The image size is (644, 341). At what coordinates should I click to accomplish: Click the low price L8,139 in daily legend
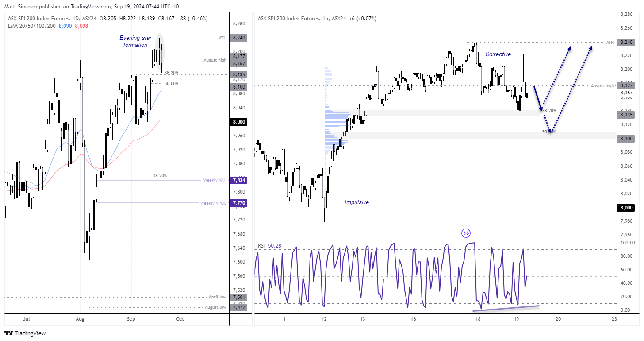[x=147, y=19]
